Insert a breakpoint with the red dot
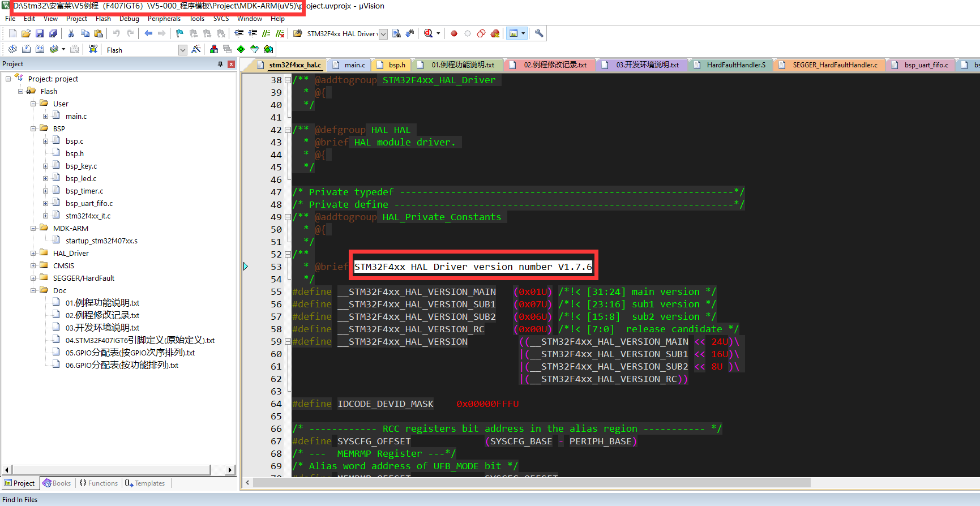 pyautogui.click(x=454, y=33)
